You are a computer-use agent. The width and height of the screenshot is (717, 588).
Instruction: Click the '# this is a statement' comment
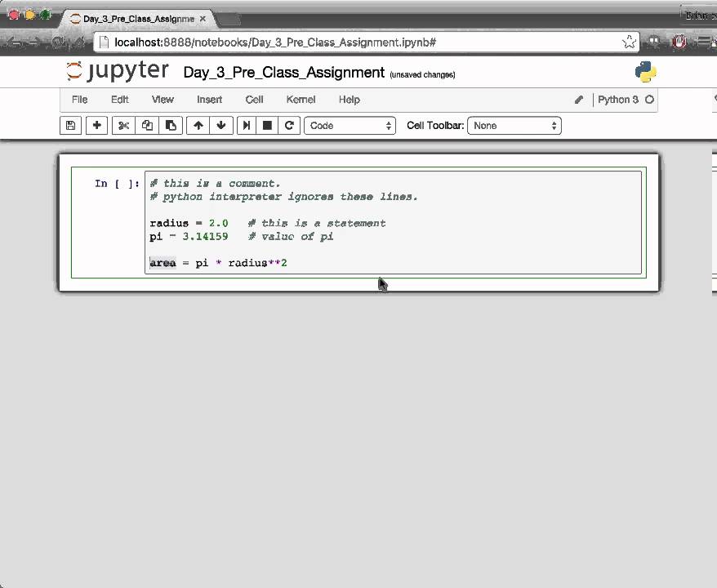coord(317,223)
